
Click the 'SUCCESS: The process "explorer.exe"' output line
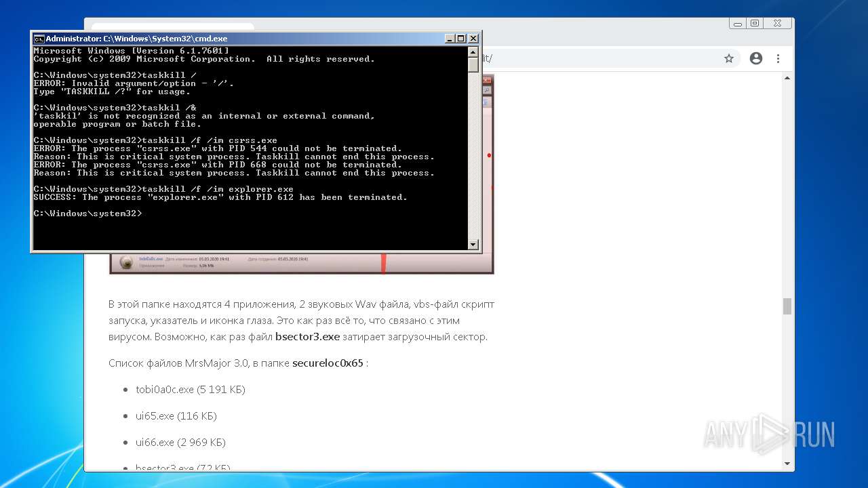[x=220, y=197]
